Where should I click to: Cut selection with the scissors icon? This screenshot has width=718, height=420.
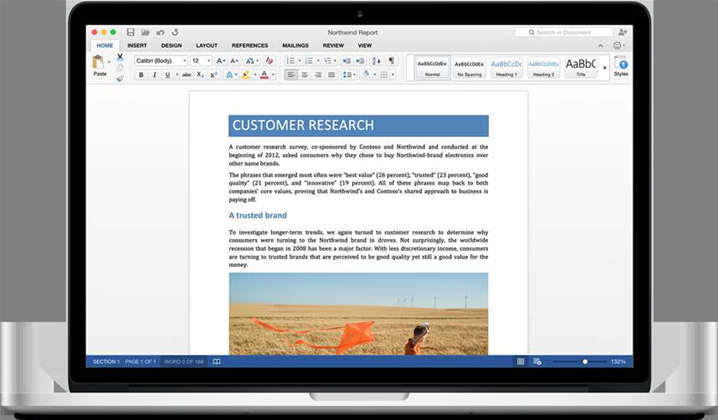(119, 58)
